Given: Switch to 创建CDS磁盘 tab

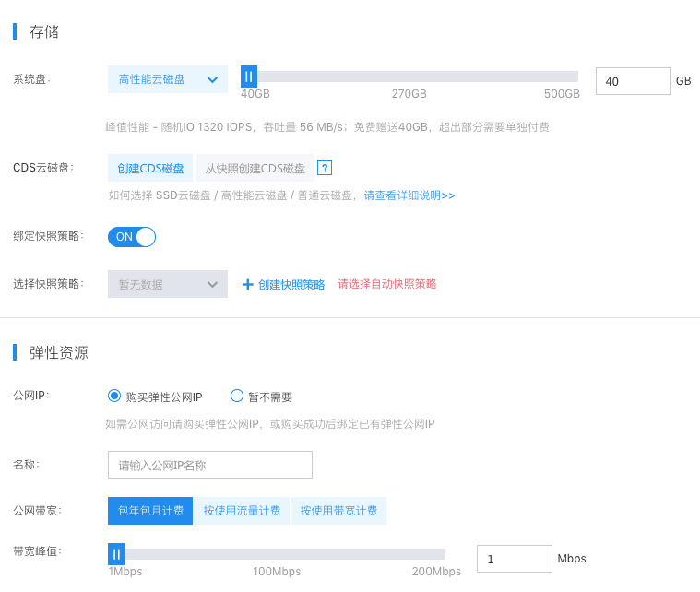Looking at the screenshot, I should [x=150, y=168].
